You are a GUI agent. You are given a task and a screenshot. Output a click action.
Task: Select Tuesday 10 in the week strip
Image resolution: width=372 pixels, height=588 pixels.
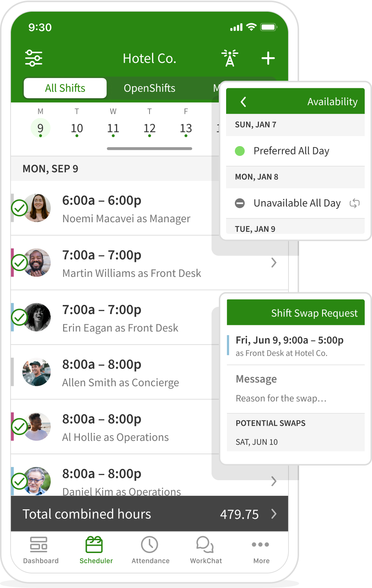click(77, 128)
